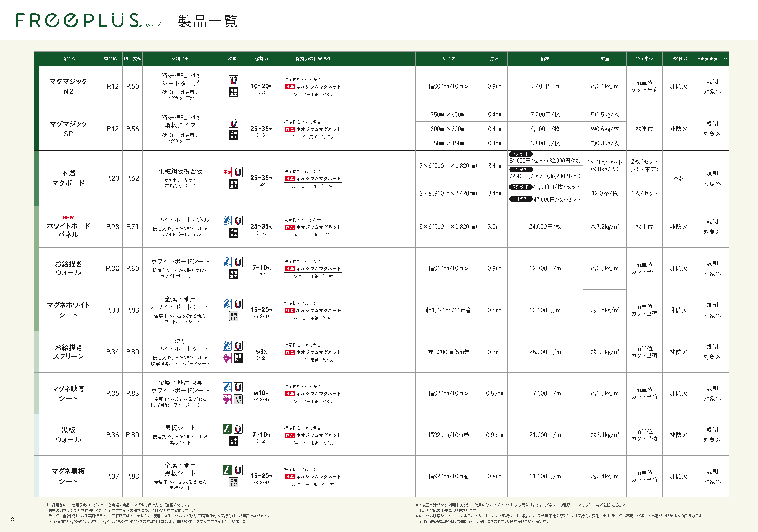Click the product name お絵描きスクリーン
This screenshot has height=532, width=758.
coord(68,352)
